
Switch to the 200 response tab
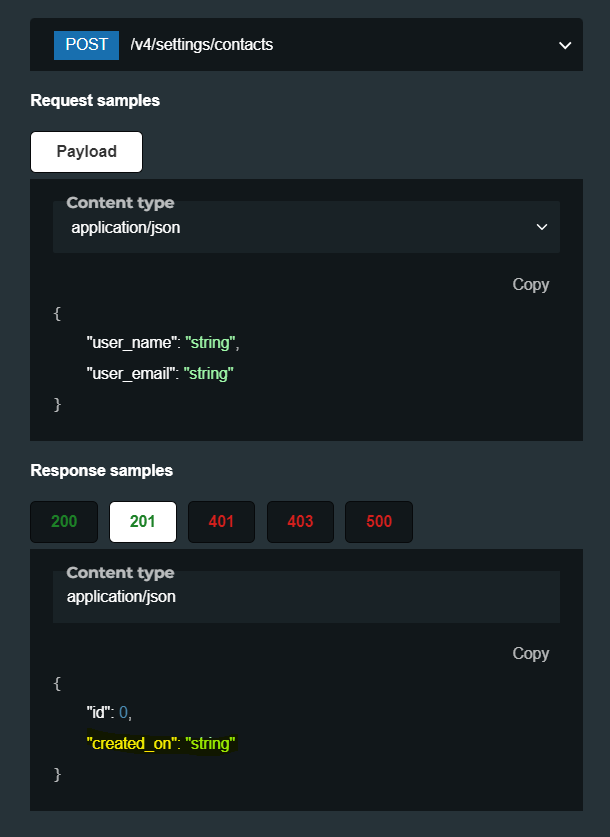point(64,522)
